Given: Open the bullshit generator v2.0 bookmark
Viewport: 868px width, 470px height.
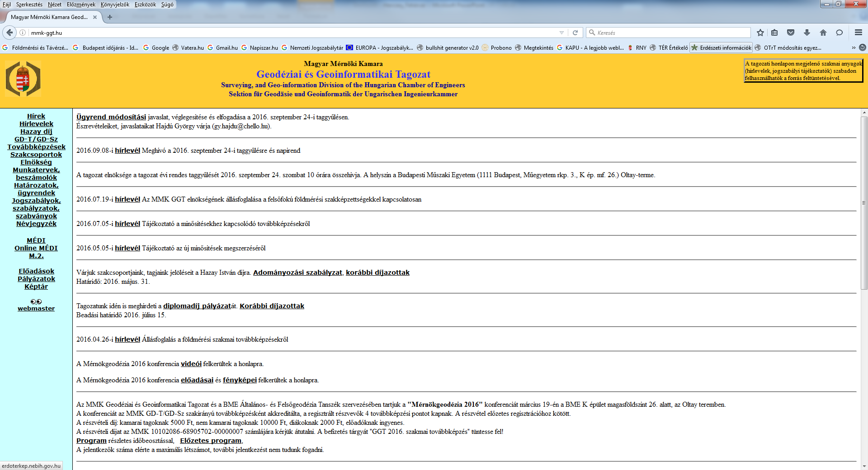Looking at the screenshot, I should tap(448, 47).
